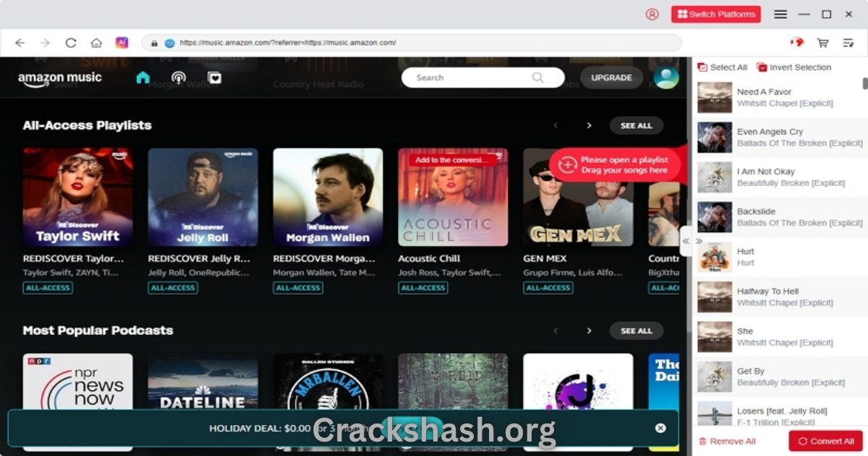Open REDISCOVER Morgan Wallen playlist cover
Viewport: 868px width, 456px height.
pyautogui.click(x=328, y=197)
